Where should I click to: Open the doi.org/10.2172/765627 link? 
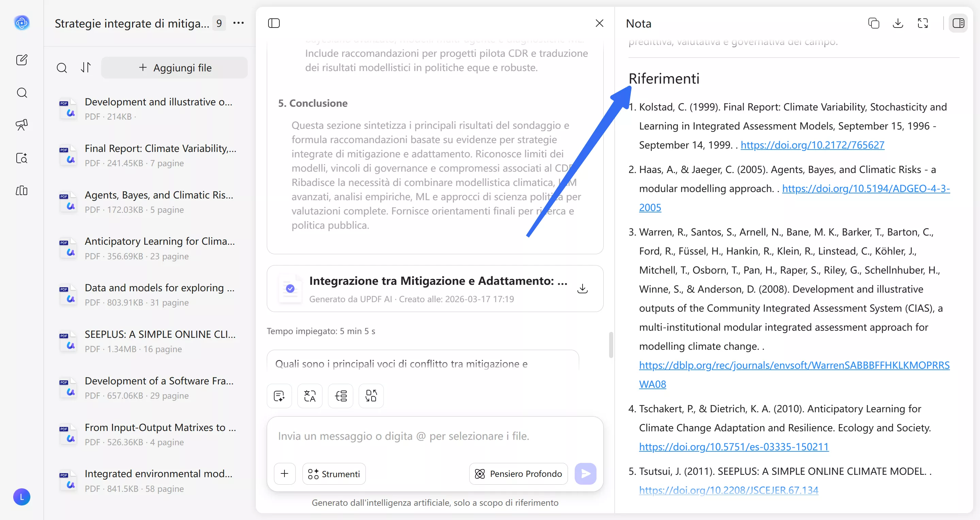812,145
